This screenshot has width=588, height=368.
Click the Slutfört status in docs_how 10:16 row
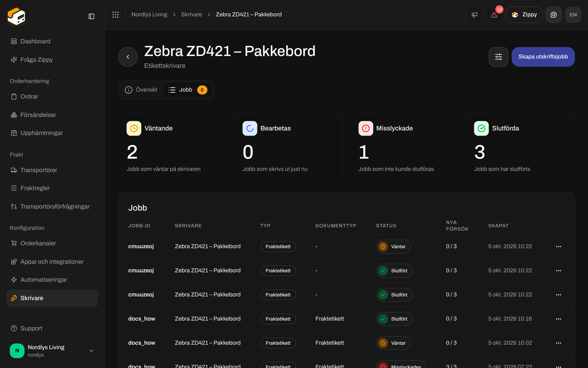click(394, 319)
